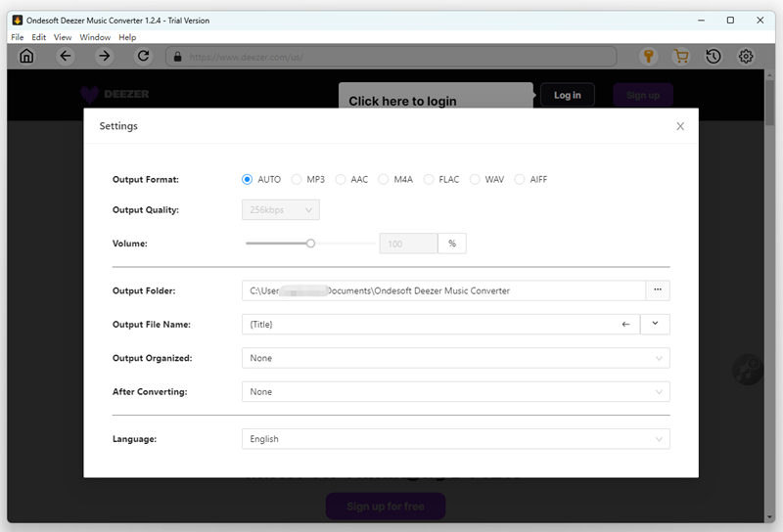This screenshot has width=783, height=532.
Task: Click the Volume slider handle
Action: pyautogui.click(x=310, y=244)
